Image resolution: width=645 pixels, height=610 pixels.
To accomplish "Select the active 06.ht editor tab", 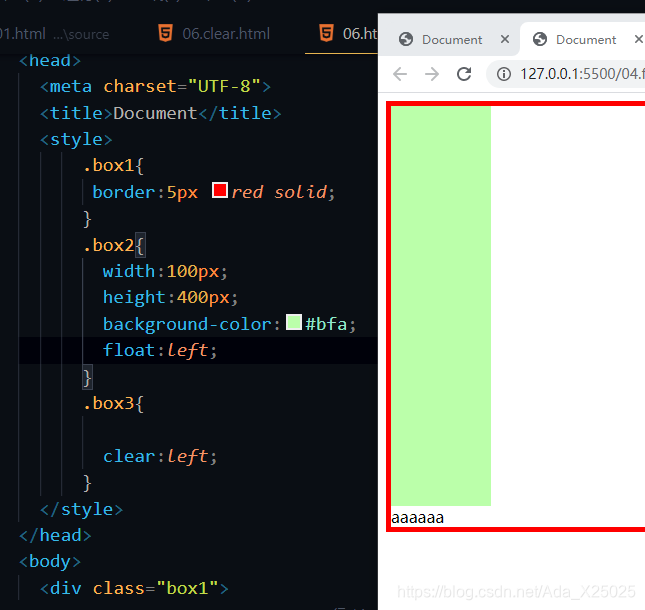I will (x=341, y=34).
